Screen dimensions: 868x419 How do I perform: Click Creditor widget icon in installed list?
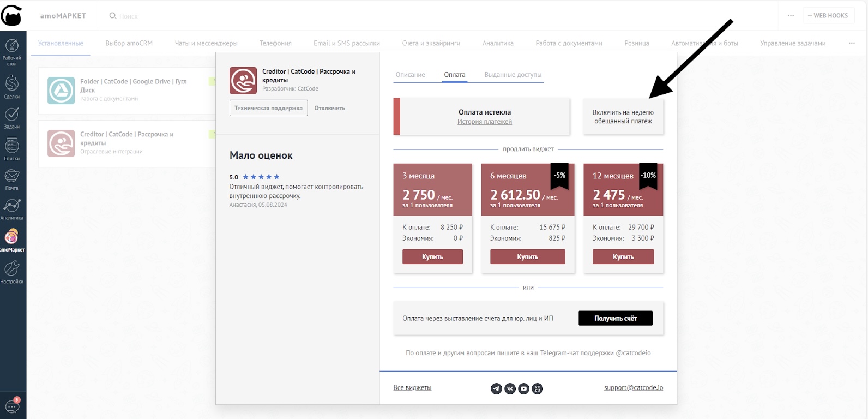tap(61, 143)
